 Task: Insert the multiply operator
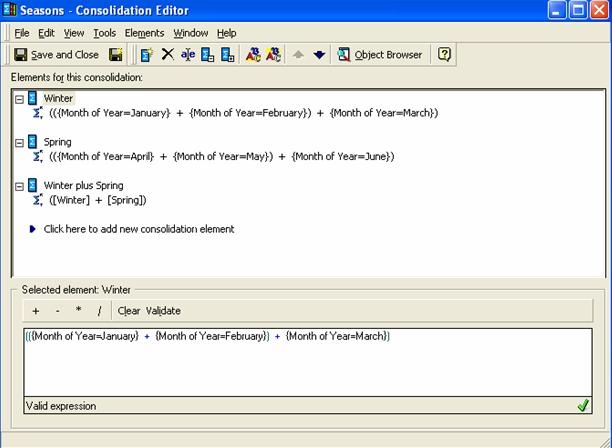[x=79, y=311]
